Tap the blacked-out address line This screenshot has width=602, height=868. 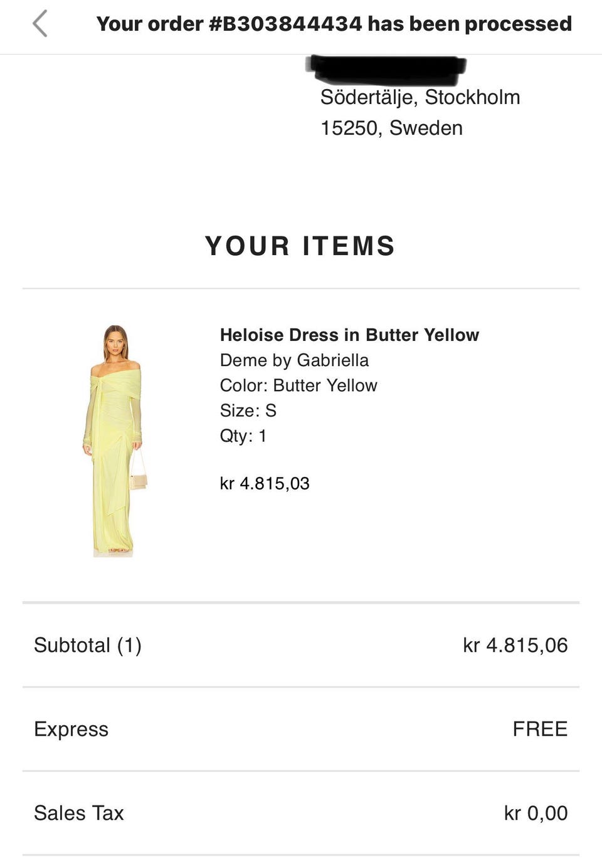[387, 70]
